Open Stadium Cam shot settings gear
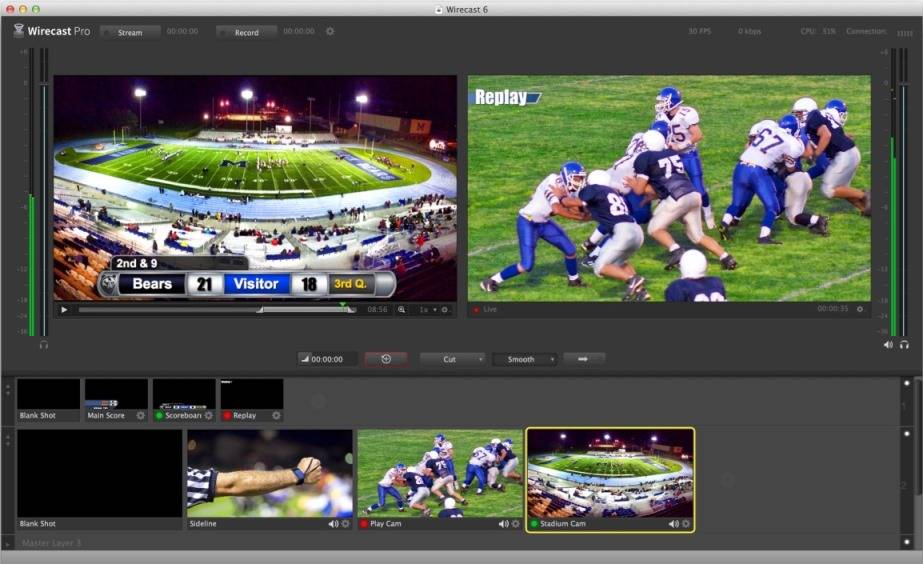Screen dimensions: 923x564 [686, 524]
